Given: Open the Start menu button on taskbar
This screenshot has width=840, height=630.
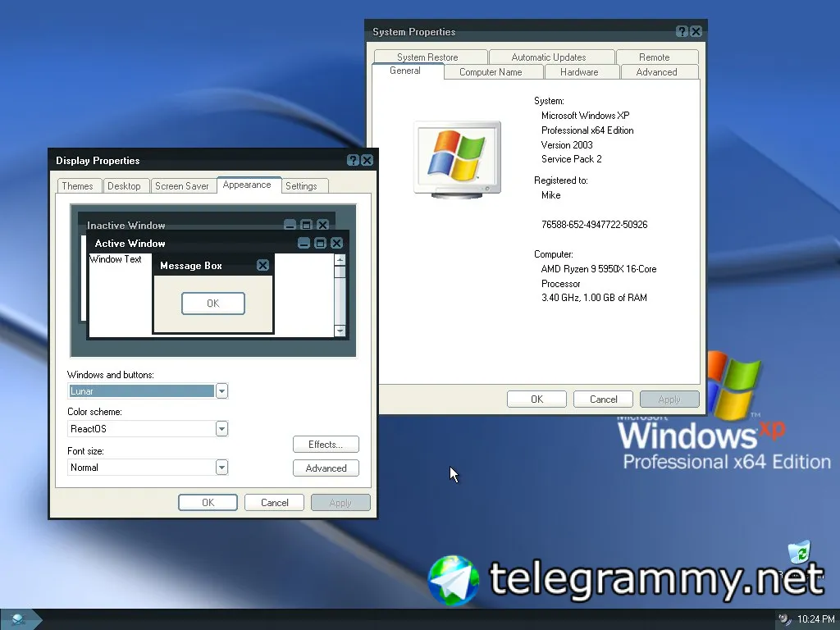Looking at the screenshot, I should 20,619.
